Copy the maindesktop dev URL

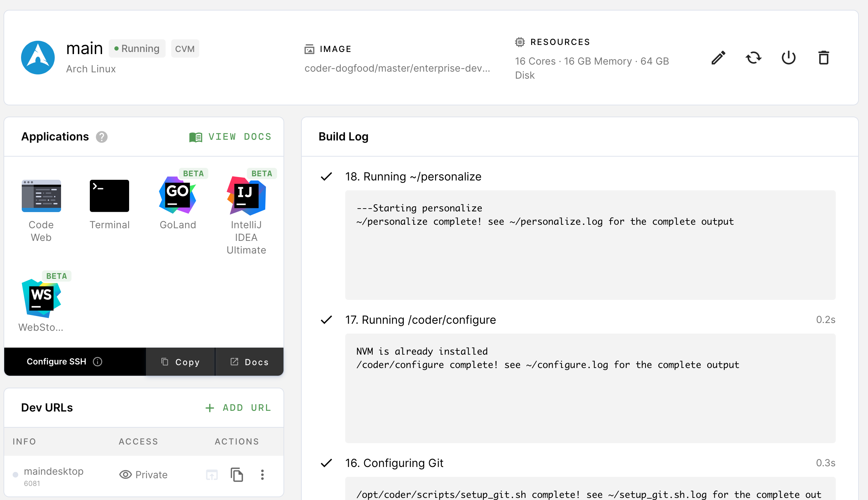237,475
